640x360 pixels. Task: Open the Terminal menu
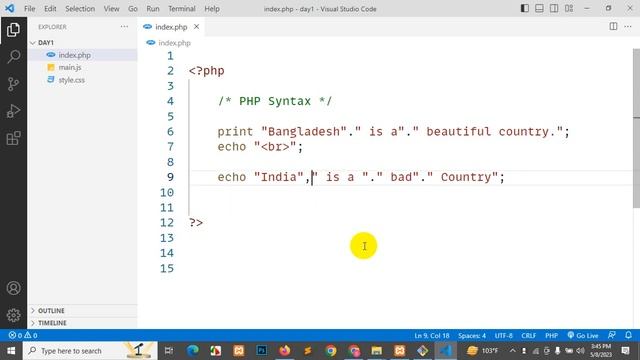182,9
